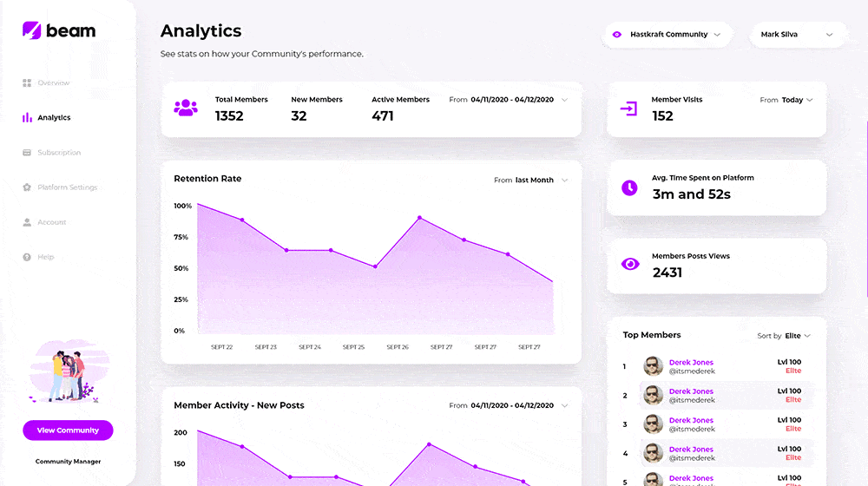This screenshot has height=486, width=868.
Task: Click the Help question mark icon
Action: pos(27,257)
